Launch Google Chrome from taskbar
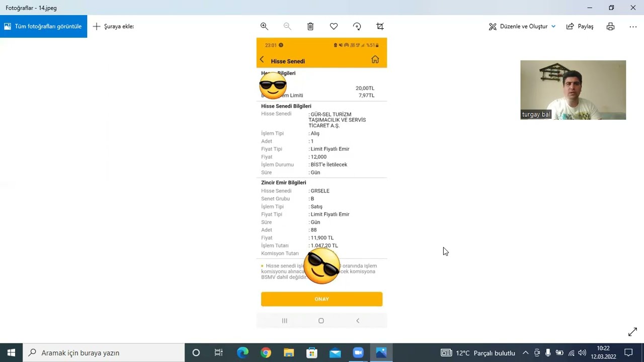Screen dimensions: 644x362 coord(266,352)
